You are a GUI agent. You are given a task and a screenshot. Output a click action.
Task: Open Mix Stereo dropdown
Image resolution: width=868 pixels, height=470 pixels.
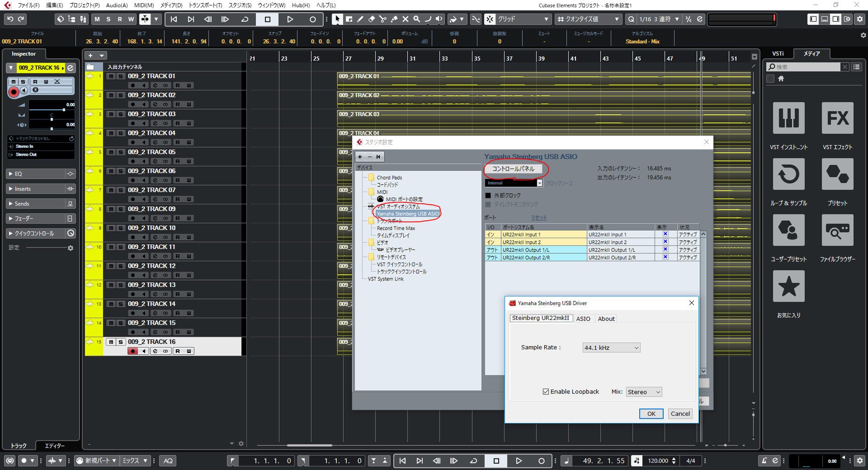point(644,392)
